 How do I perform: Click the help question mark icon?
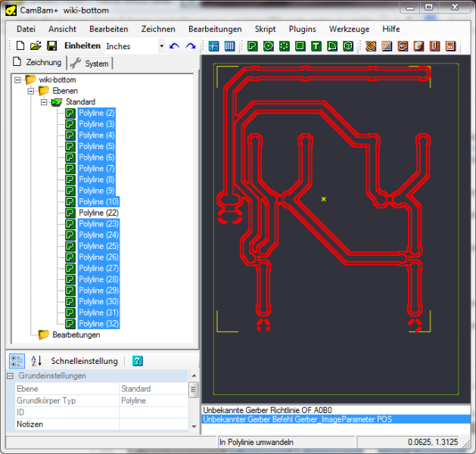137,361
